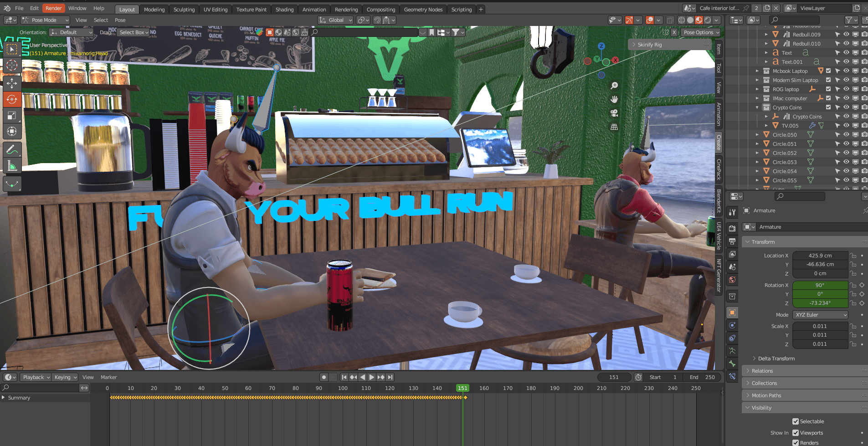Open the Pose Mode dropdown

45,20
